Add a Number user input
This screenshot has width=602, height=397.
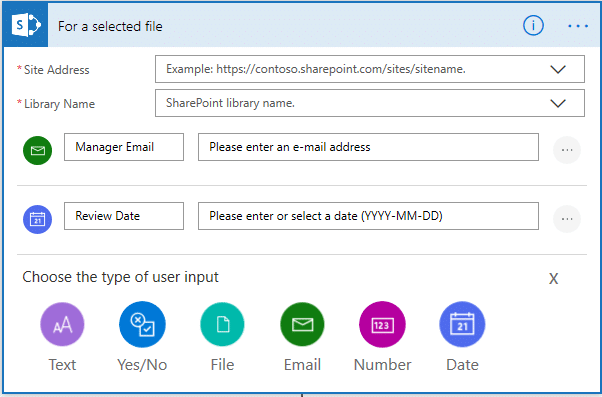point(382,324)
